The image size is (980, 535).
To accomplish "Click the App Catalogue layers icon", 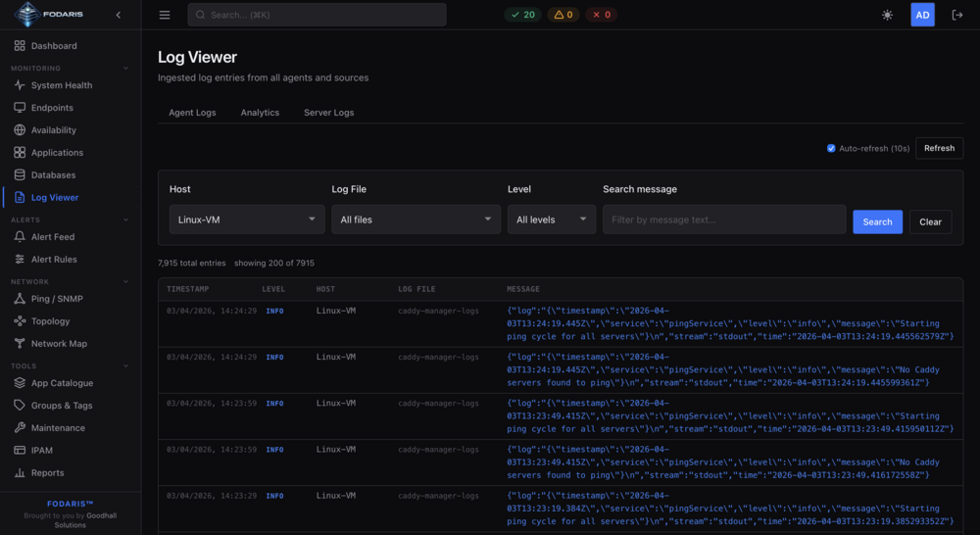I will tap(20, 383).
